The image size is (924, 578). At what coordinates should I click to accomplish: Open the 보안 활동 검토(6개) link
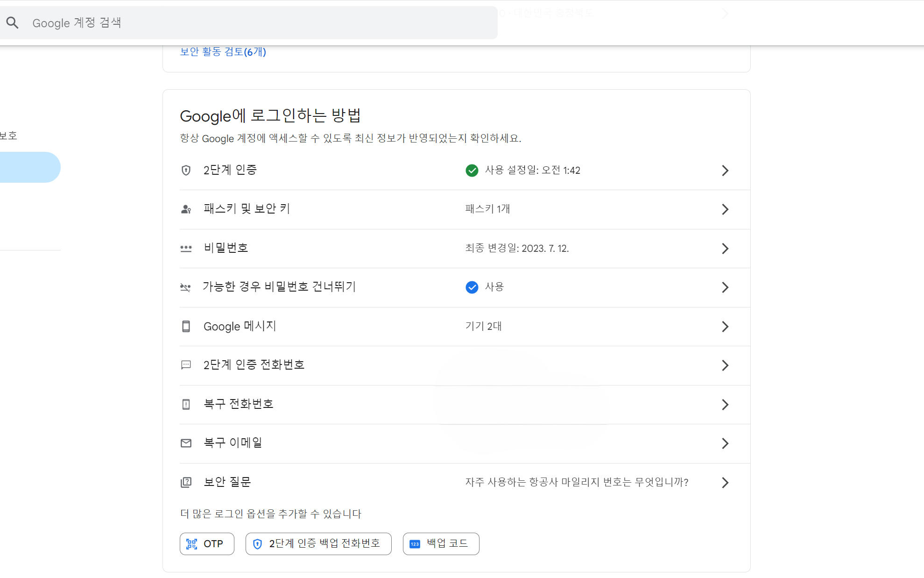223,52
